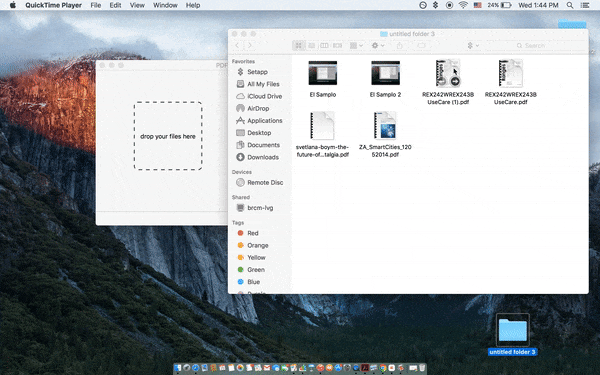Select REX242WREX243B UseCare.pdf file

point(511,82)
